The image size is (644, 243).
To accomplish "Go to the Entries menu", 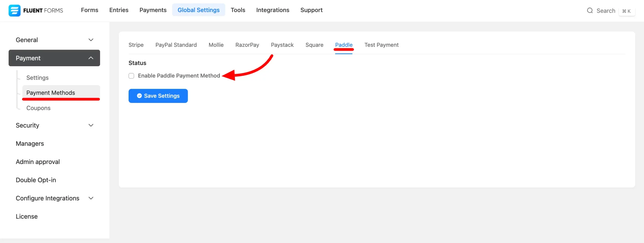I will click(x=119, y=10).
